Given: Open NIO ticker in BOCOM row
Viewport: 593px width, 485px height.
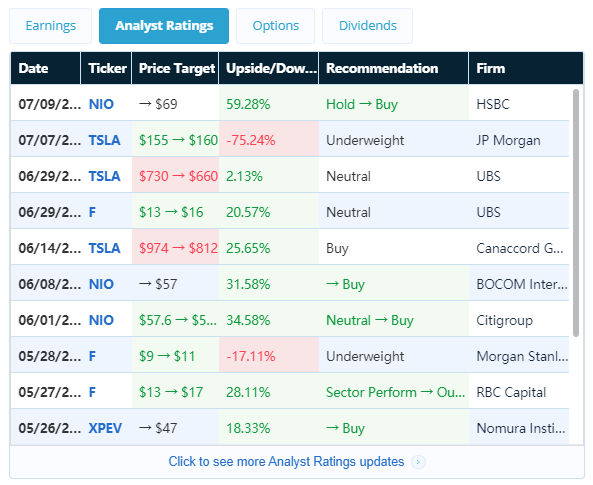Looking at the screenshot, I should point(101,284).
